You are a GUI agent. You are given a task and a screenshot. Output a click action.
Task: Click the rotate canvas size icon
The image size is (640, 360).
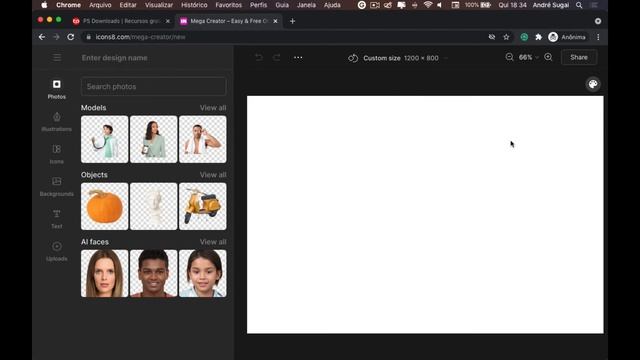click(353, 58)
